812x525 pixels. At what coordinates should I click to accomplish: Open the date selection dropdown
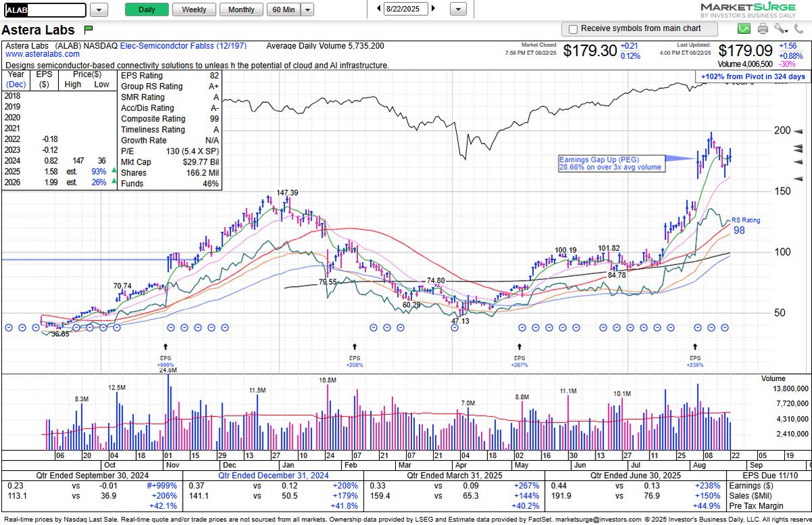[x=457, y=9]
